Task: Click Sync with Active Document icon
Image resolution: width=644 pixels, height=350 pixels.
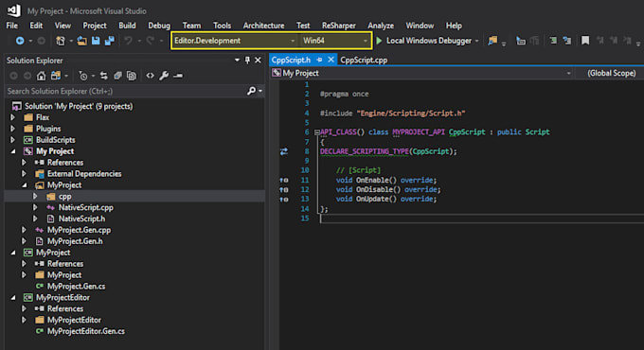Action: click(103, 76)
